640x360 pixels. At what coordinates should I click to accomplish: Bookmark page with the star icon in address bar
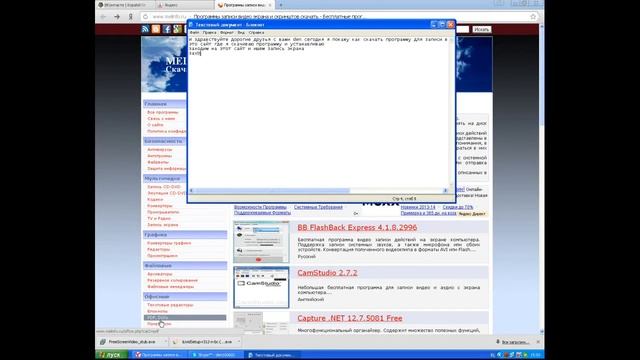pyautogui.click(x=533, y=17)
